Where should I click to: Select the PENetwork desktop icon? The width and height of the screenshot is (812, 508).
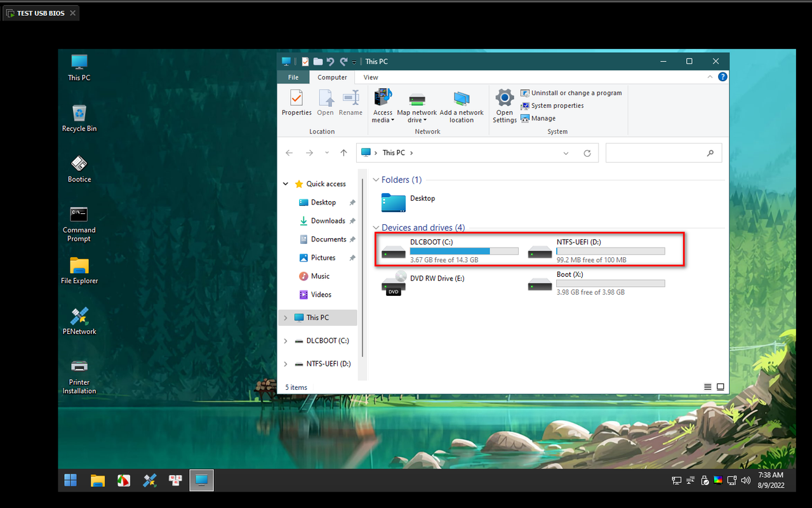(79, 322)
